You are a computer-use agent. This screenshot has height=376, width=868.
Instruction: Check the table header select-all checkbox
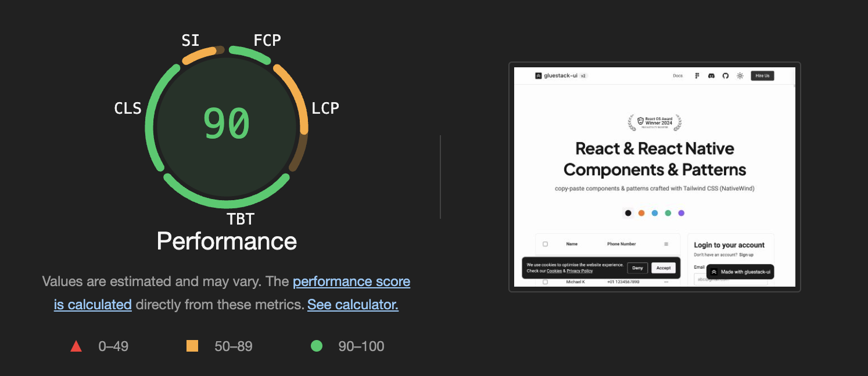coord(544,244)
